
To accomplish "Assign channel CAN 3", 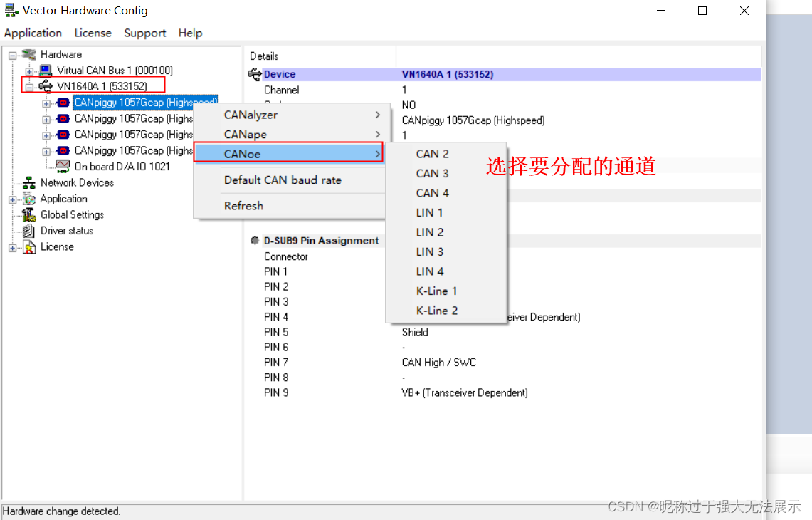I will pyautogui.click(x=446, y=174).
